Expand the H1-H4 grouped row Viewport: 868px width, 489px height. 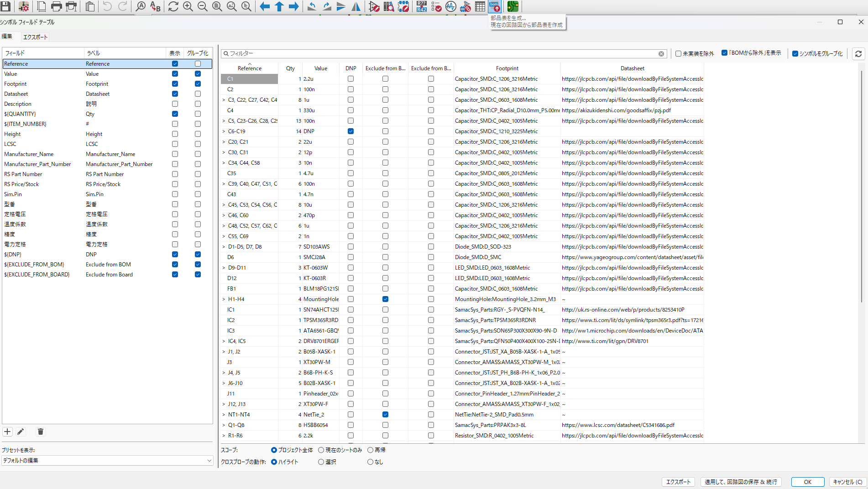click(224, 299)
